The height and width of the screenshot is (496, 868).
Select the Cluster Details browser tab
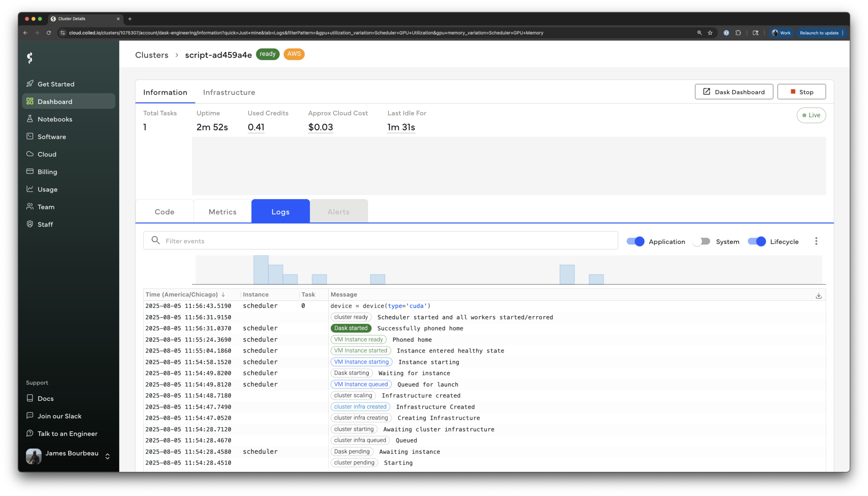coord(85,19)
